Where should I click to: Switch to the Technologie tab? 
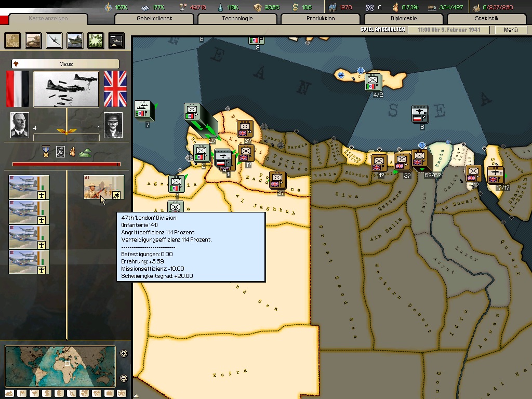point(237,19)
